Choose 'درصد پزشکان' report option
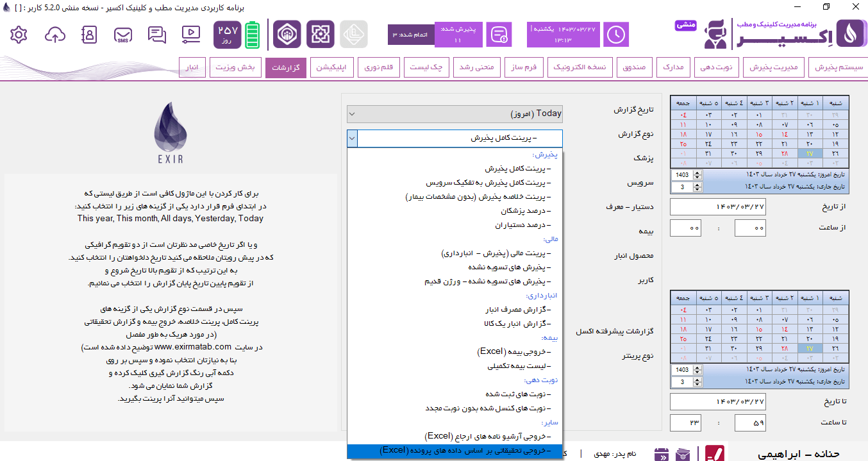 pos(526,211)
